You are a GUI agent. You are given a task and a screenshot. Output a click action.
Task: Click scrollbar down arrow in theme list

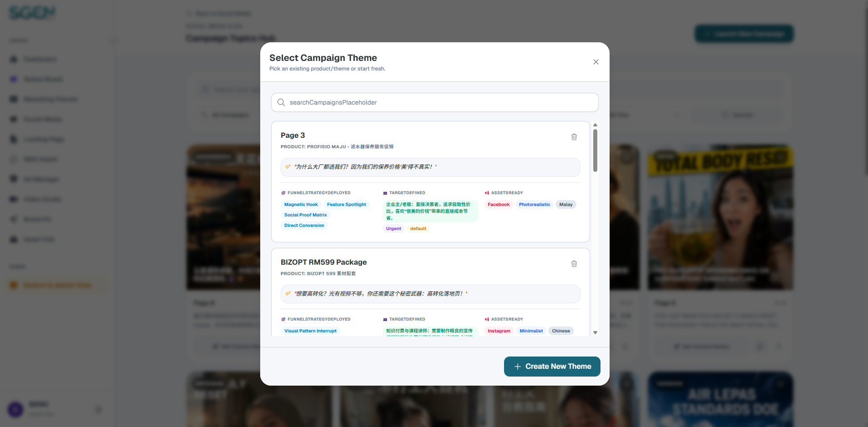point(595,333)
